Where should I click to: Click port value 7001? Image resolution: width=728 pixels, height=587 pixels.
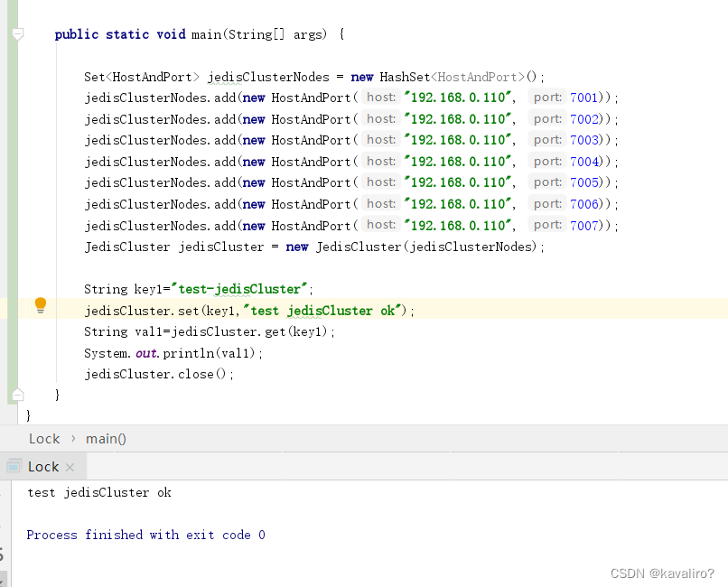point(583,98)
